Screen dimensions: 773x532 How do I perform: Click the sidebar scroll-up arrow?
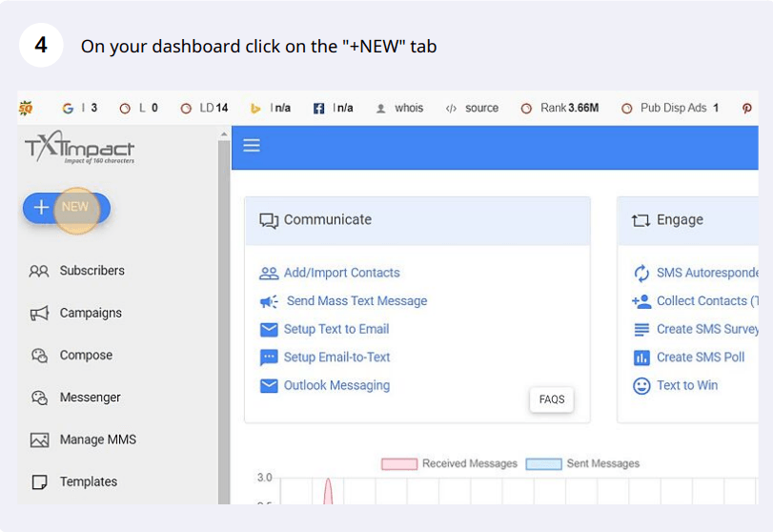[x=224, y=134]
